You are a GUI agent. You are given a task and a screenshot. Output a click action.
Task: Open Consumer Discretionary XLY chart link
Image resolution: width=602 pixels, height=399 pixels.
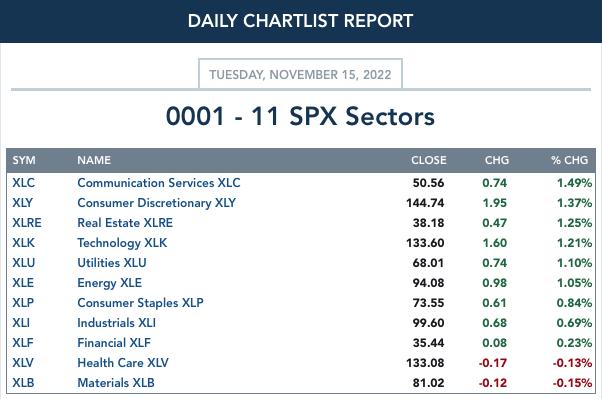click(x=156, y=203)
